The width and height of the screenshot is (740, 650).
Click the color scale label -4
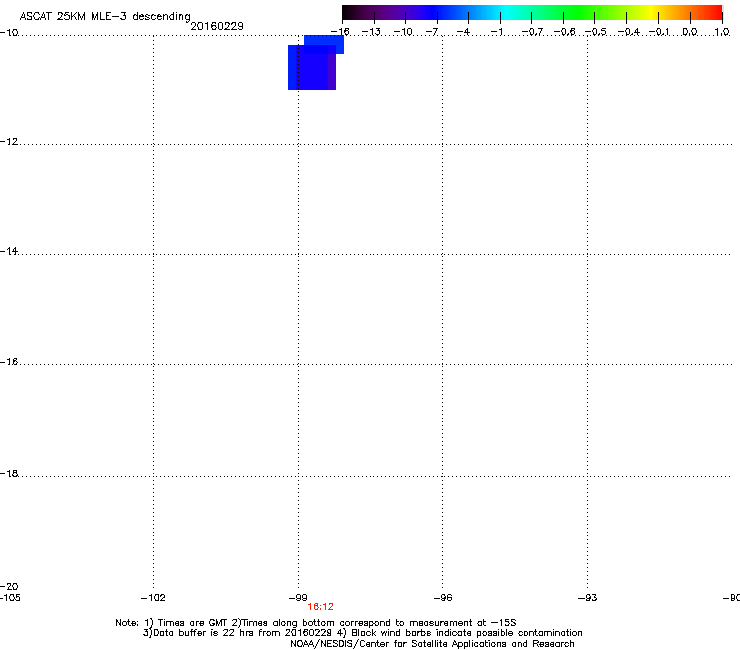click(463, 32)
